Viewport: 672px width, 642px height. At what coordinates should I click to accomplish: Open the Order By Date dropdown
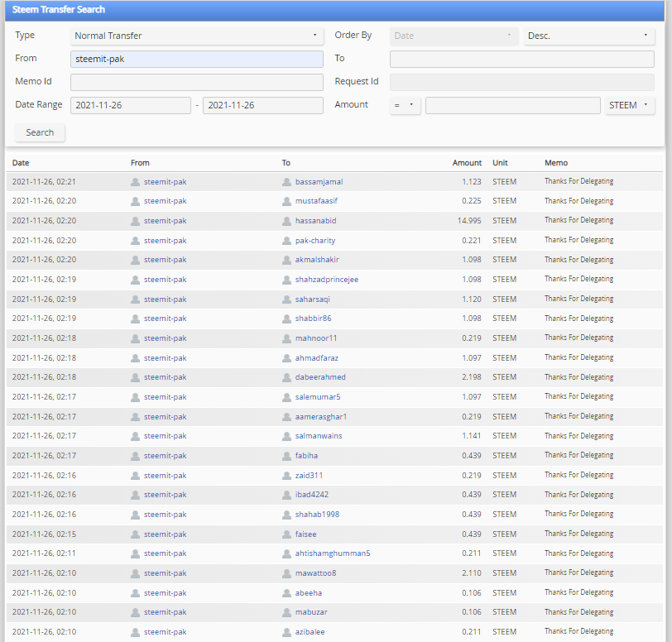click(454, 36)
